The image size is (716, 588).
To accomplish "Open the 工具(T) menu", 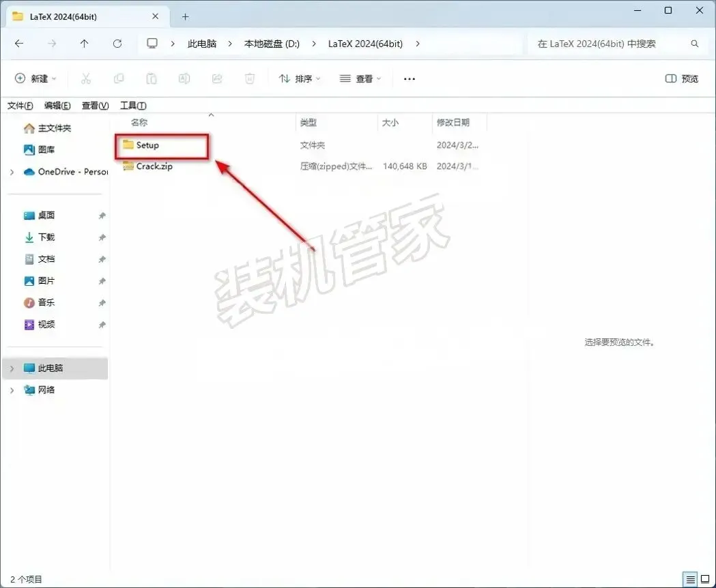I will [133, 106].
